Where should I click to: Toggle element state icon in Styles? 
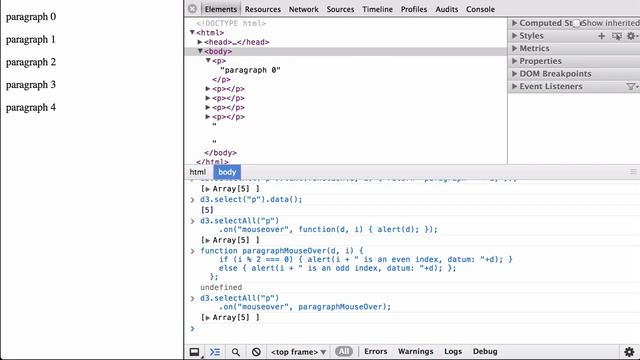pyautogui.click(x=617, y=36)
